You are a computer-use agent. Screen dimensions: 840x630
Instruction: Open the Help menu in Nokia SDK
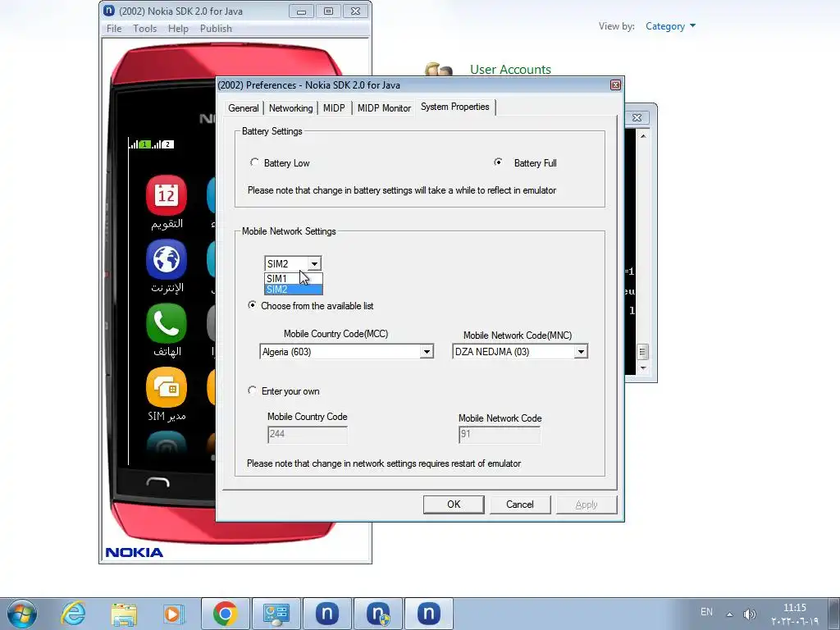click(178, 29)
